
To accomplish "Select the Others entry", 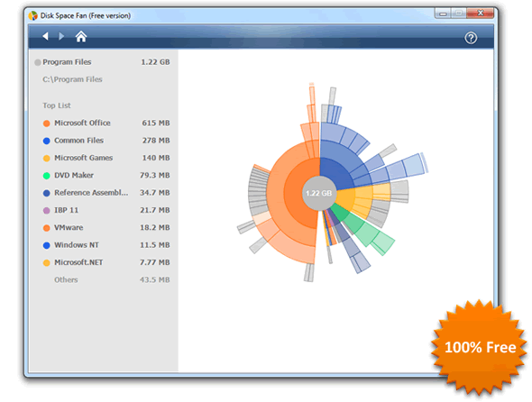I will [x=106, y=280].
